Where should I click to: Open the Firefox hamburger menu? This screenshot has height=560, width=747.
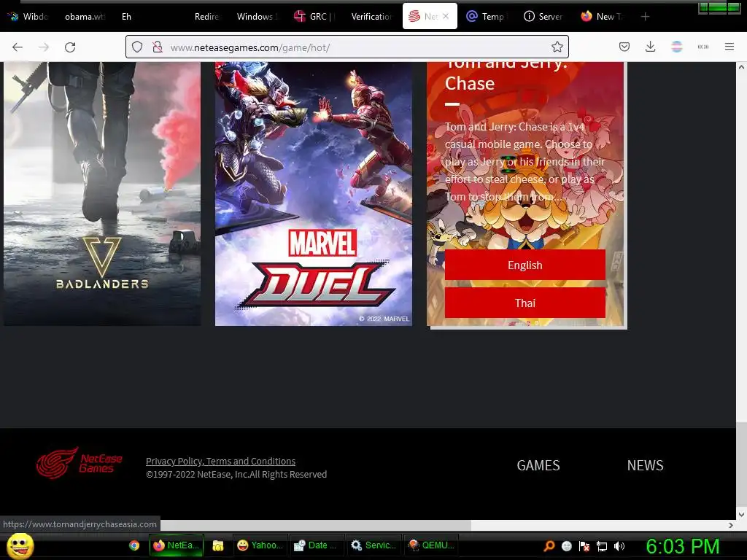pyautogui.click(x=729, y=47)
